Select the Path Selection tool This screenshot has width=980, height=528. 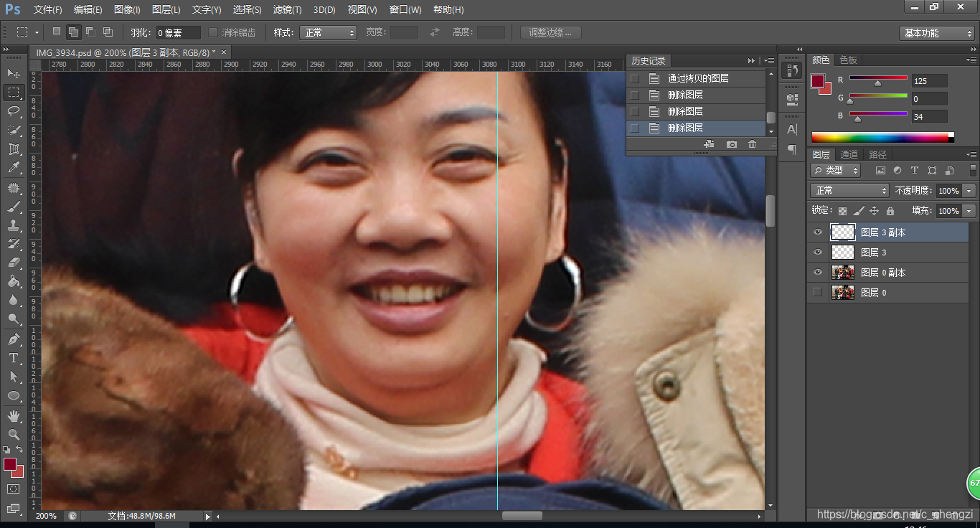click(14, 376)
